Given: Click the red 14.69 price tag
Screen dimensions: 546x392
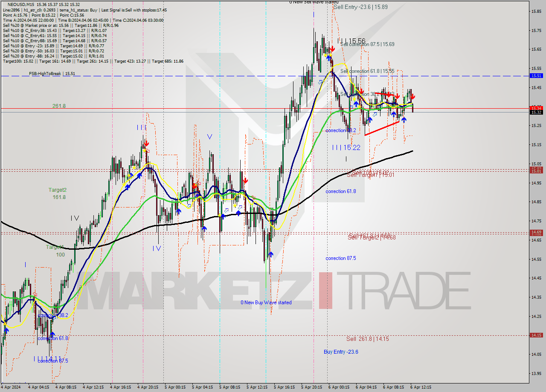Looking at the screenshot, I should pyautogui.click(x=536, y=233).
